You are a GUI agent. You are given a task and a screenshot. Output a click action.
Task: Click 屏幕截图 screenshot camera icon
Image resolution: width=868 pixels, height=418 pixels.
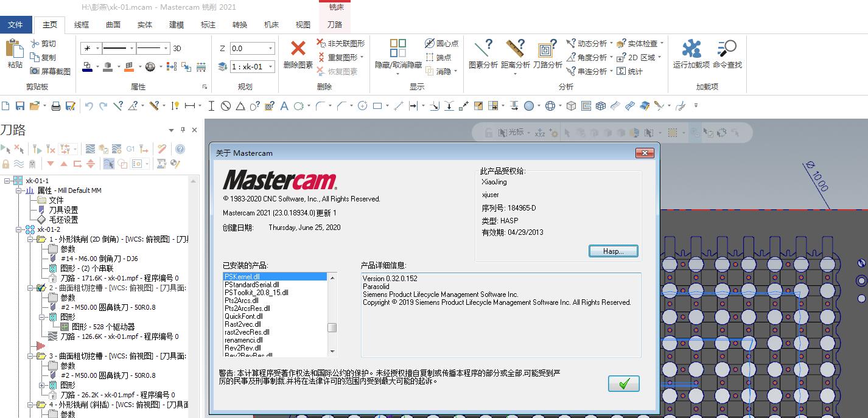click(x=35, y=71)
